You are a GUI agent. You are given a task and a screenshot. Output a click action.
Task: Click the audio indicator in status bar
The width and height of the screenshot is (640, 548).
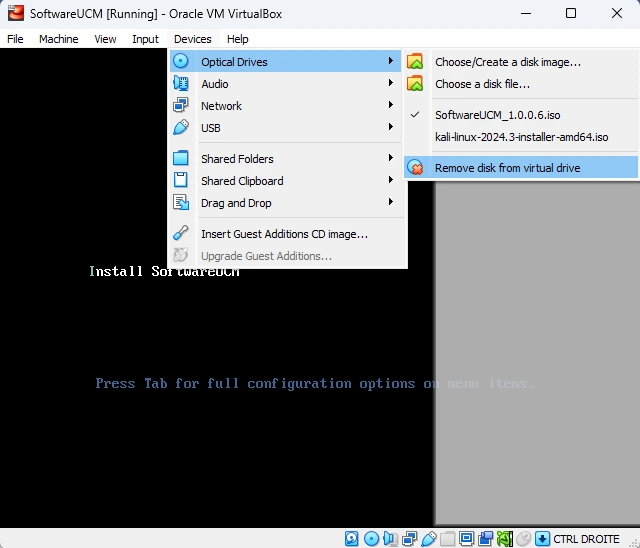[x=391, y=539]
